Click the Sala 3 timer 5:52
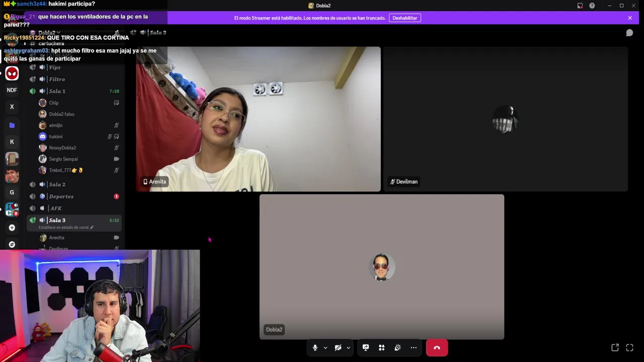 [114, 220]
